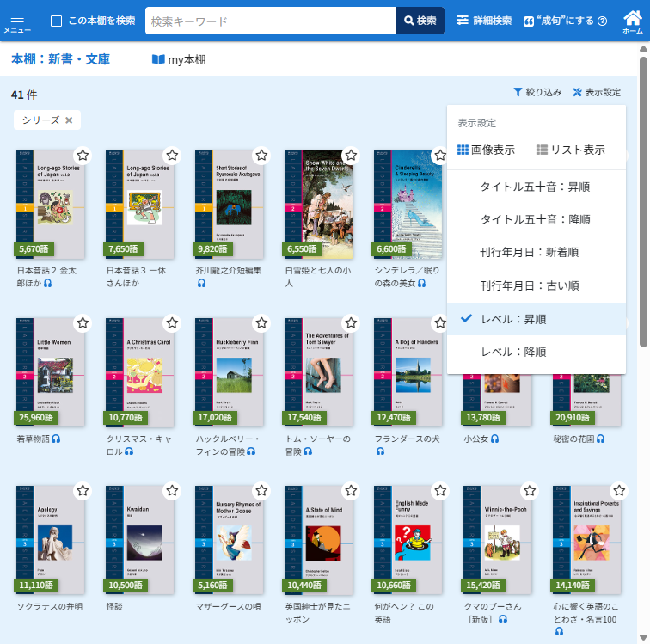
Task: Toggle the “成句”にする option
Action: click(565, 21)
